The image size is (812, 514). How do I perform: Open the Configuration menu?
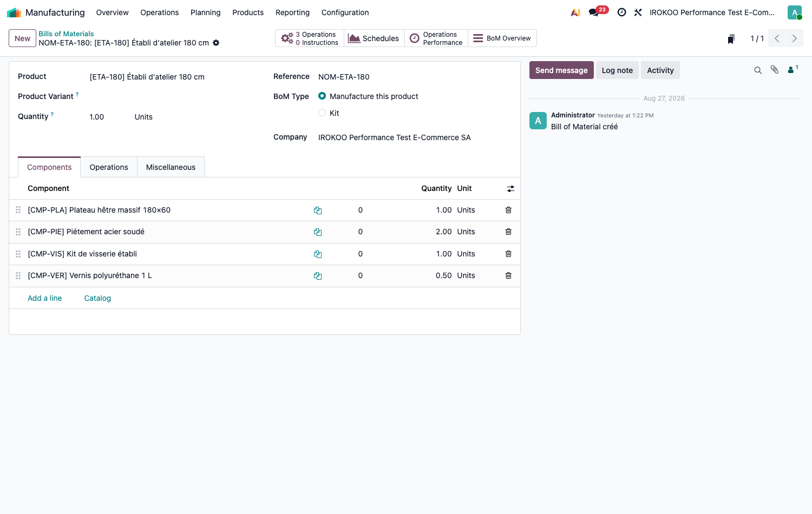point(345,12)
